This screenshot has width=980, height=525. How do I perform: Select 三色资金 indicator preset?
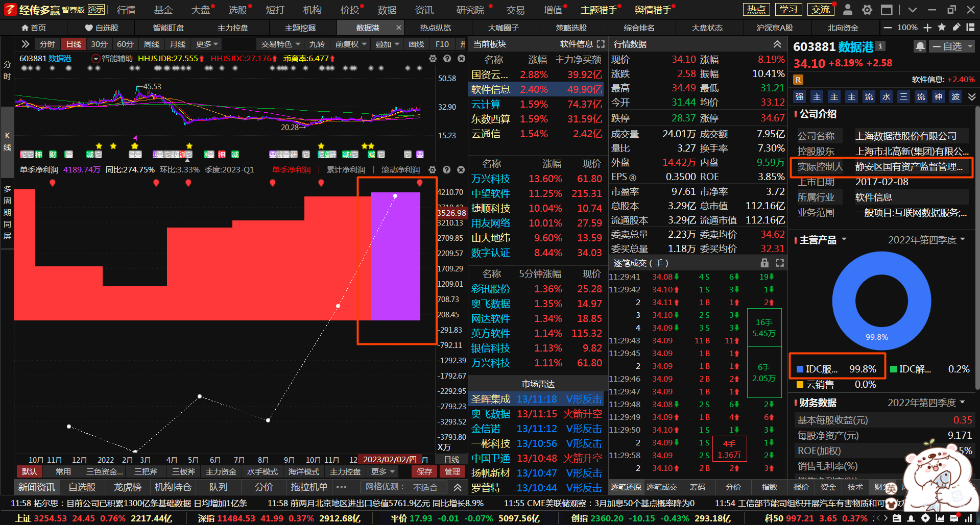coord(105,471)
